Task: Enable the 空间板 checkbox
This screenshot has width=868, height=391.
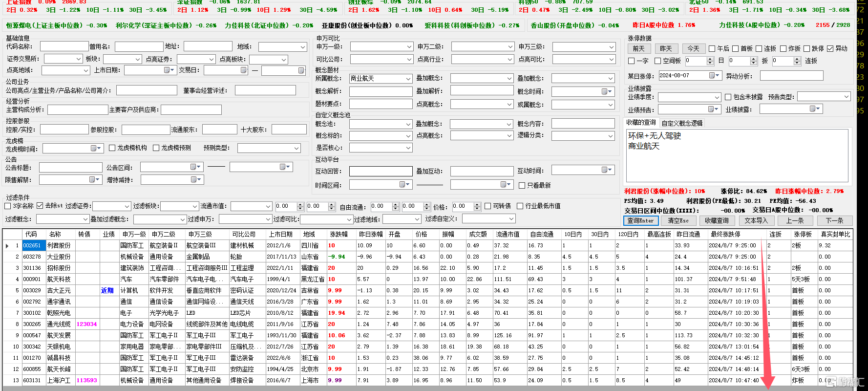Action: pos(658,61)
